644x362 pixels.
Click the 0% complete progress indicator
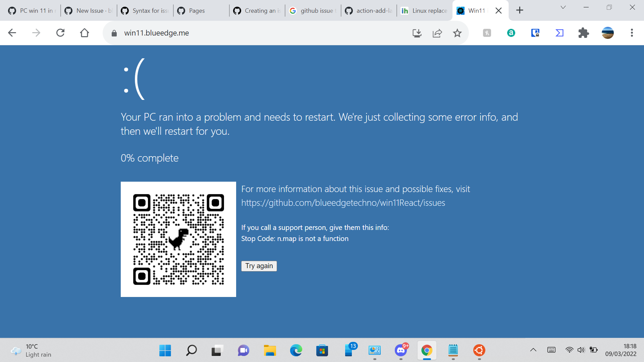click(x=149, y=158)
